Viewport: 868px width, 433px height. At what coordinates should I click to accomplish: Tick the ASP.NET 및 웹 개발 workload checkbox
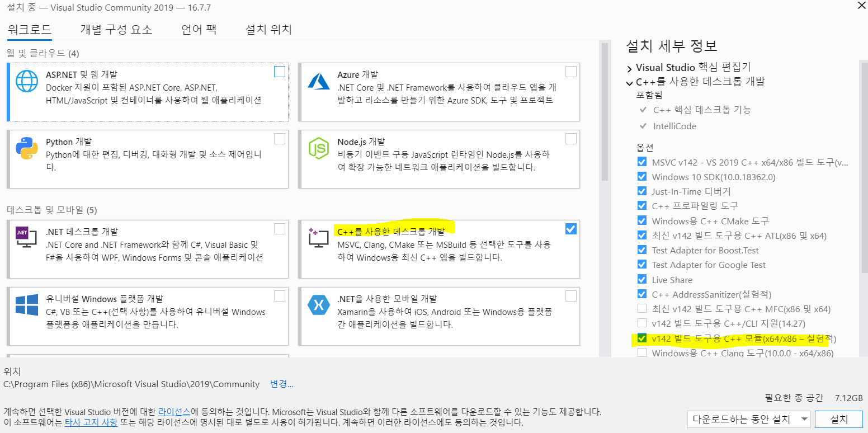point(280,72)
